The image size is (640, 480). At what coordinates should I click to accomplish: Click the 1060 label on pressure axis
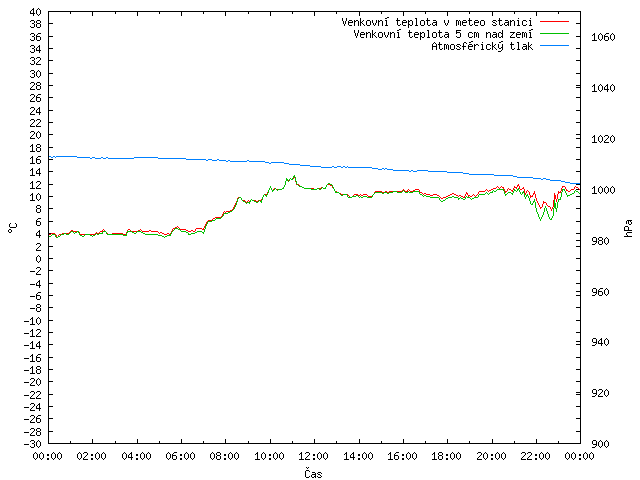click(x=603, y=38)
